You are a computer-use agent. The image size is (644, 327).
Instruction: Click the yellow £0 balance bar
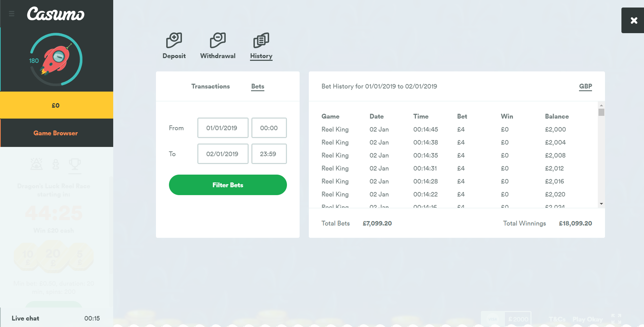[56, 105]
